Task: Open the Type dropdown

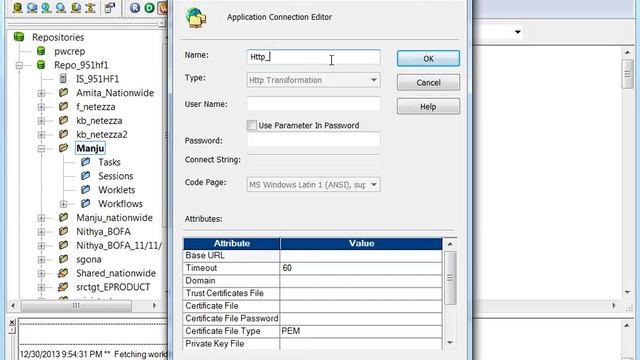Action: (x=373, y=80)
